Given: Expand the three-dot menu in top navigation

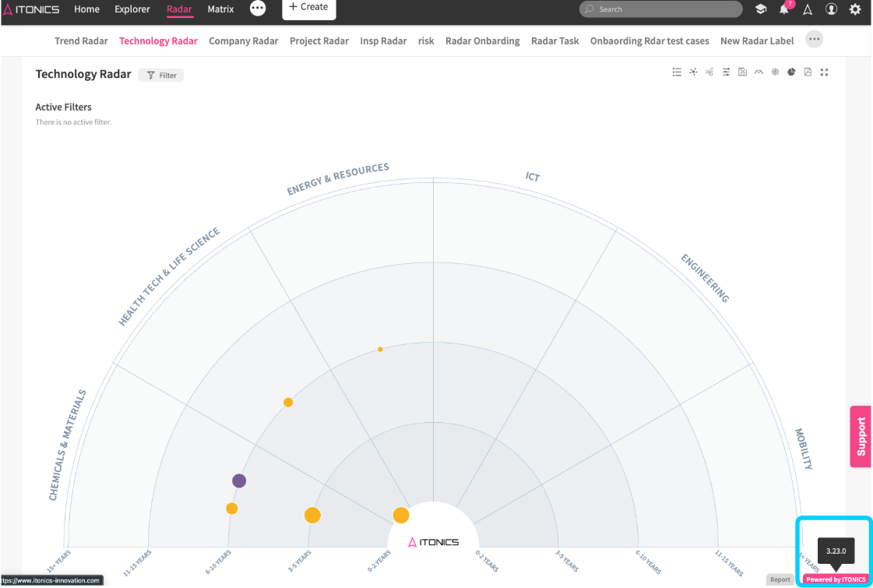Looking at the screenshot, I should (258, 9).
